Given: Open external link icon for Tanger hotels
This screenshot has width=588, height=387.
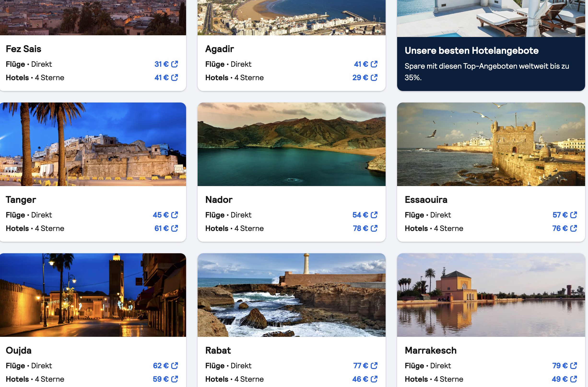Looking at the screenshot, I should pyautogui.click(x=175, y=228).
